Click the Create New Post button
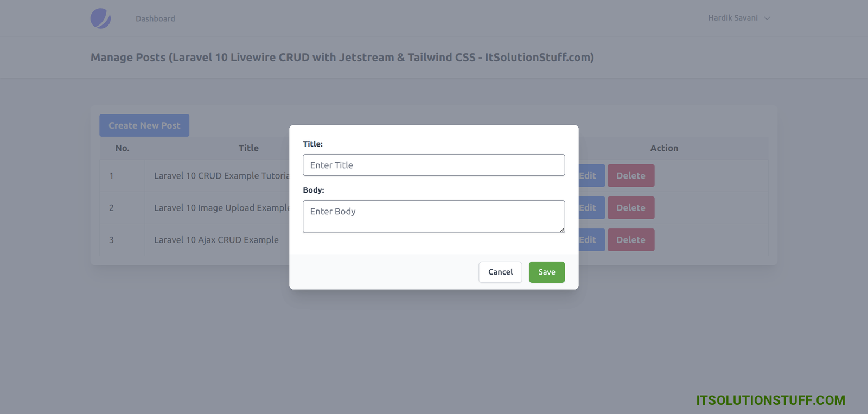868x414 pixels. (144, 125)
